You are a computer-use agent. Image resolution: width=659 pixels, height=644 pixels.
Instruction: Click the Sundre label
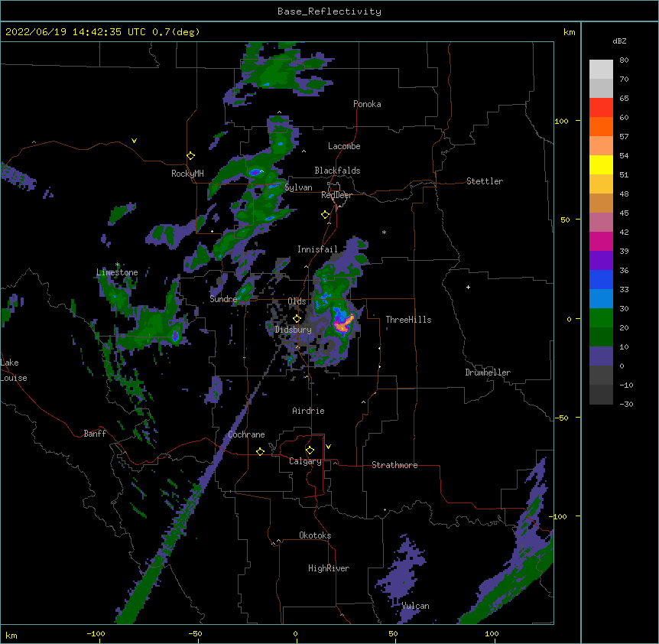coord(223,299)
